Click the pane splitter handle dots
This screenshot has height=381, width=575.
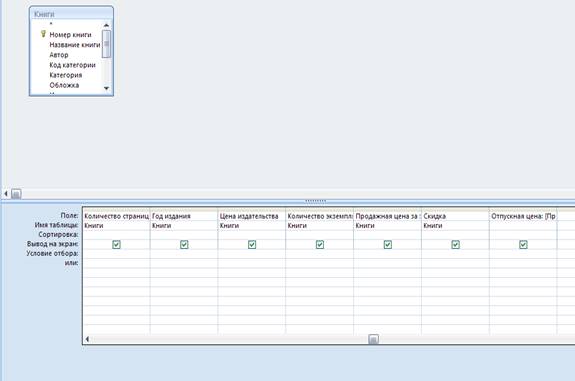pos(315,201)
